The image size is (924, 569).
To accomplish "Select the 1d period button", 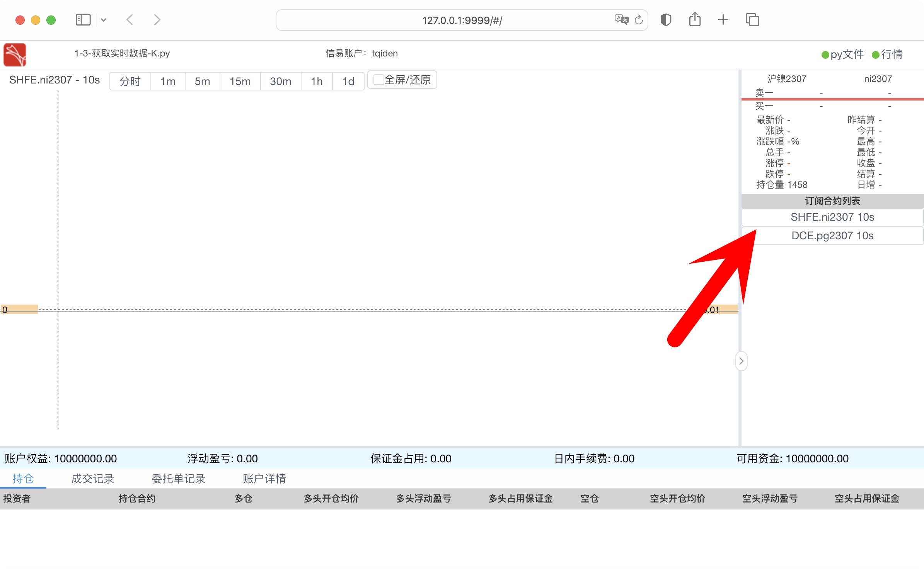I will (348, 81).
